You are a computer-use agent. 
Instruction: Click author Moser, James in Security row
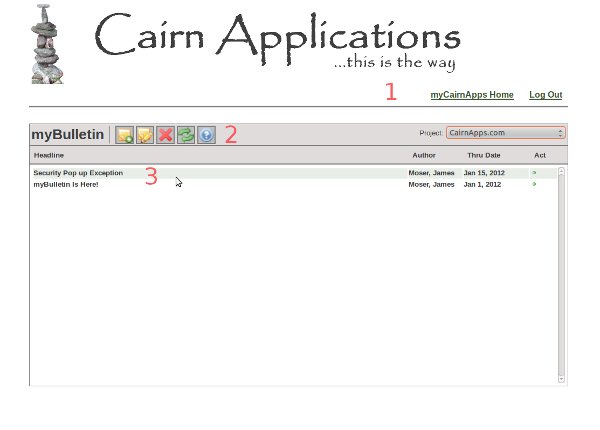point(431,173)
